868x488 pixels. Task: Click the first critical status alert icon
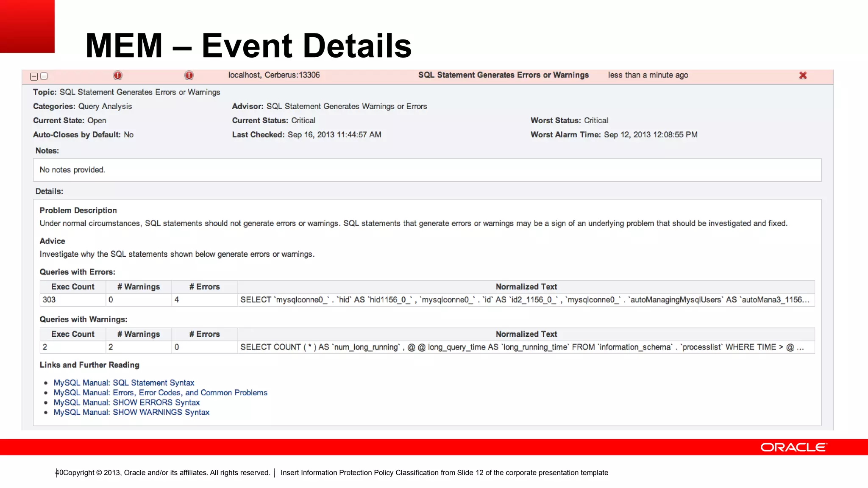(x=117, y=75)
